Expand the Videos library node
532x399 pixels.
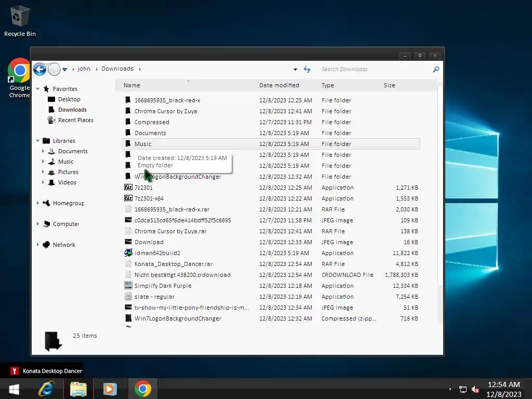point(43,182)
